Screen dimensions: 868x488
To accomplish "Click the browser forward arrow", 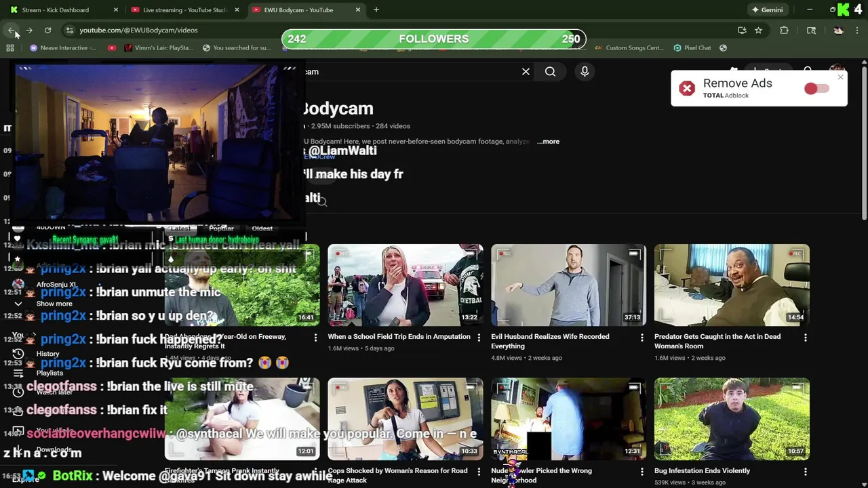I will tap(29, 30).
